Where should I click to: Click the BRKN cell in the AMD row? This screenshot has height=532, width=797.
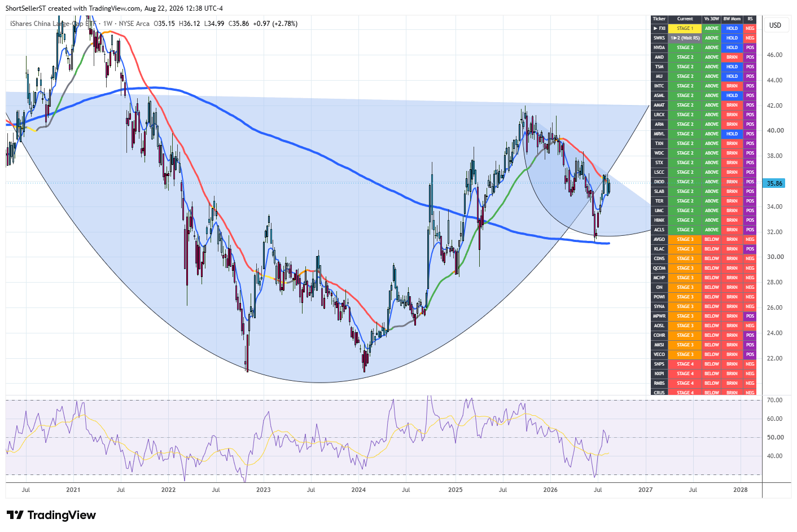tap(732, 57)
